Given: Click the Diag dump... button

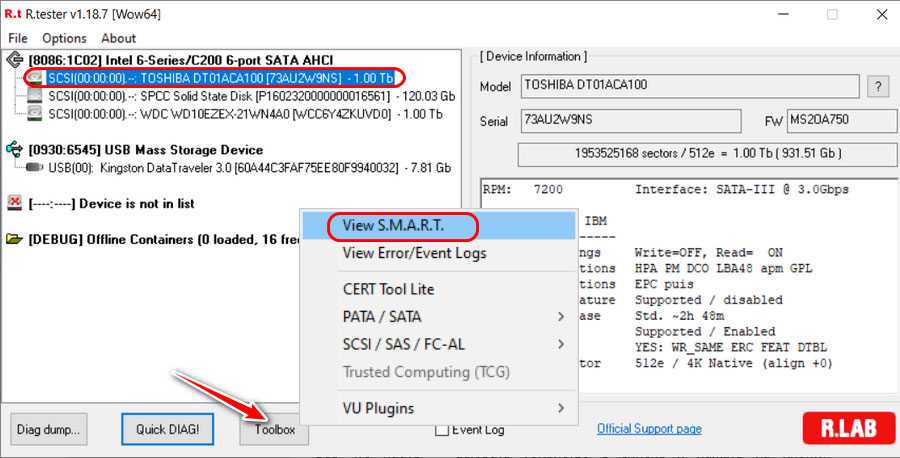Looking at the screenshot, I should tap(50, 430).
